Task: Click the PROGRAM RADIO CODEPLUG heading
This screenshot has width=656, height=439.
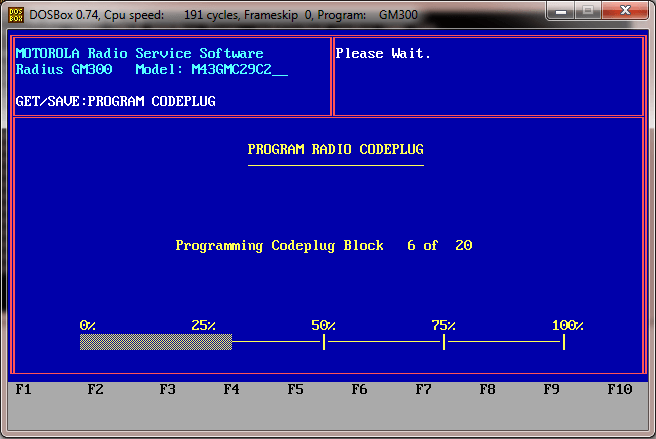Action: click(336, 149)
